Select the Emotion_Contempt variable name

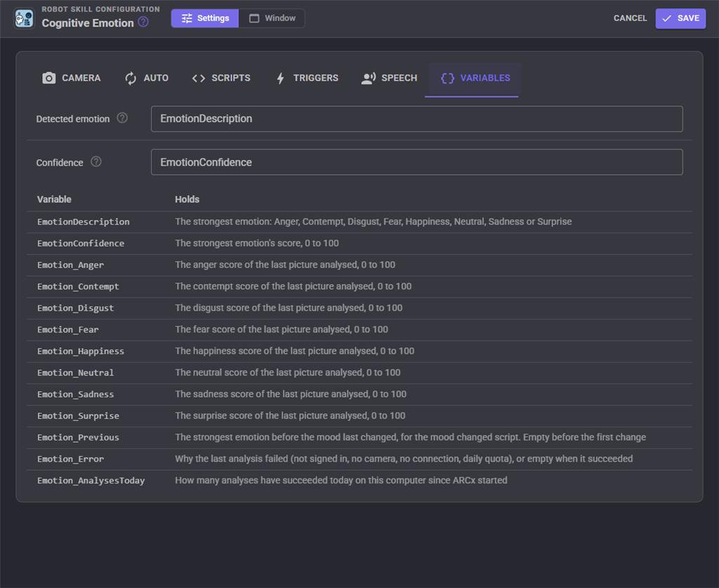(x=78, y=287)
